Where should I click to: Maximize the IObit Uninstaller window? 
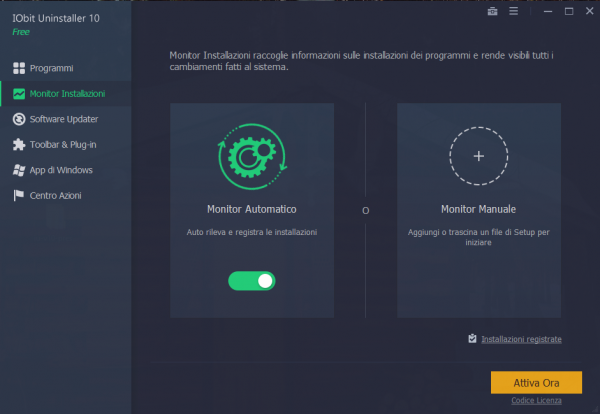568,12
